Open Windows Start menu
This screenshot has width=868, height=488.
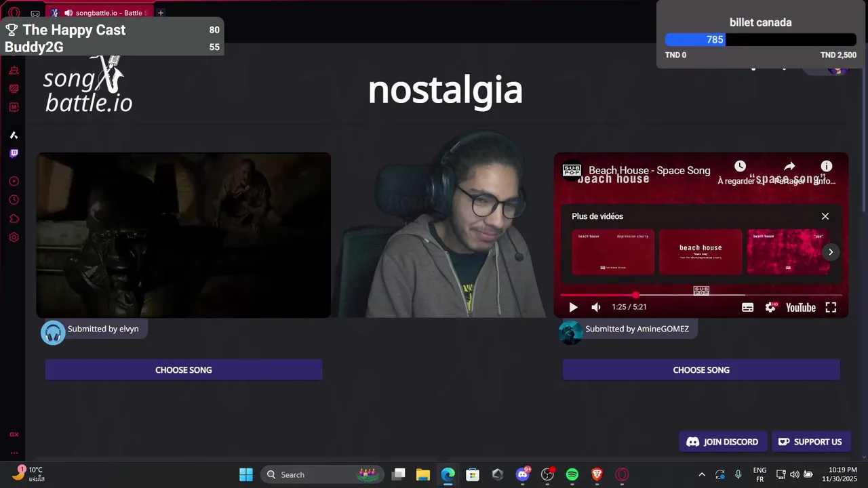[x=246, y=474]
